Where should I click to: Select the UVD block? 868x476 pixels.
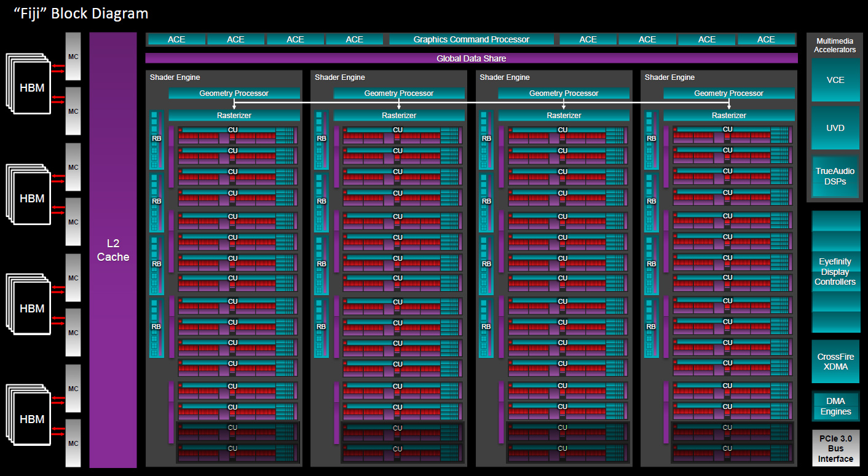(835, 128)
